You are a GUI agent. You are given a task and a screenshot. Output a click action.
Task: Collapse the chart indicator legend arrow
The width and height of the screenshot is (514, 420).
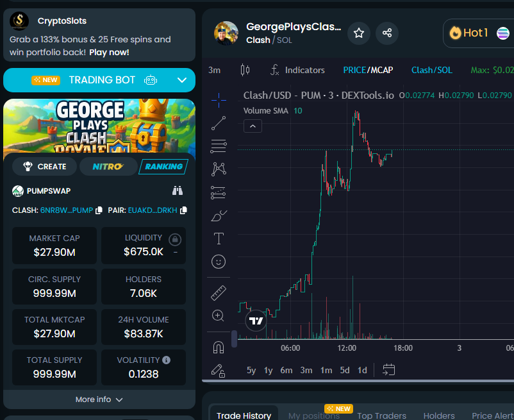click(x=253, y=126)
